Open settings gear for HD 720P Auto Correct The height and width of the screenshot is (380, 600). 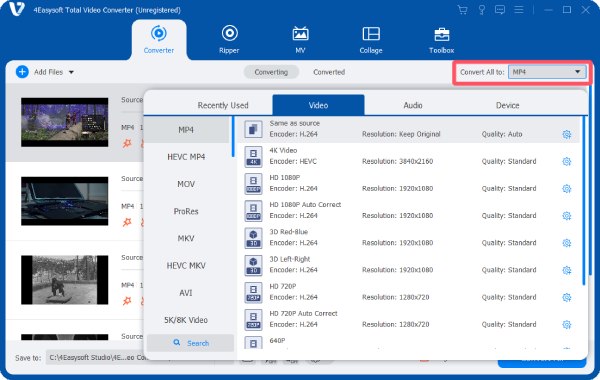(567, 325)
